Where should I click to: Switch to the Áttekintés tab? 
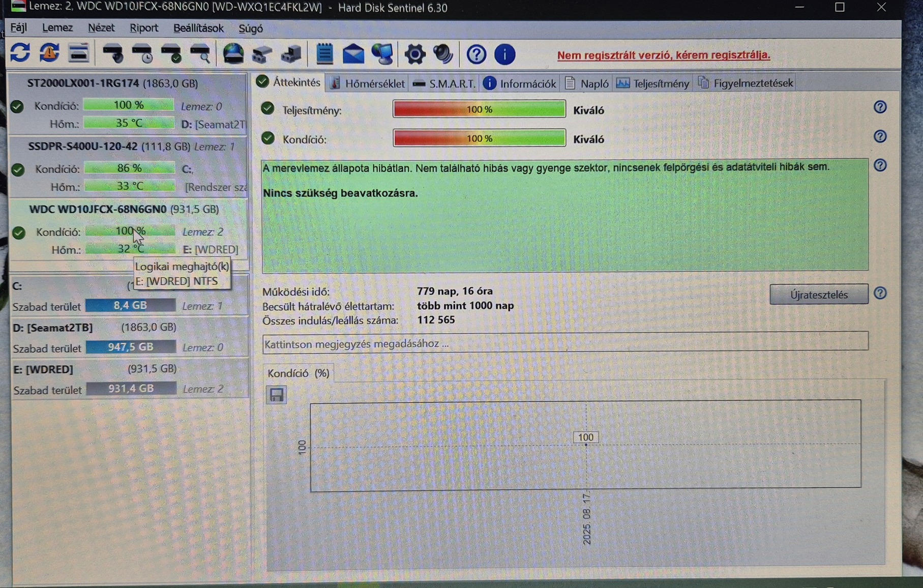[x=289, y=82]
